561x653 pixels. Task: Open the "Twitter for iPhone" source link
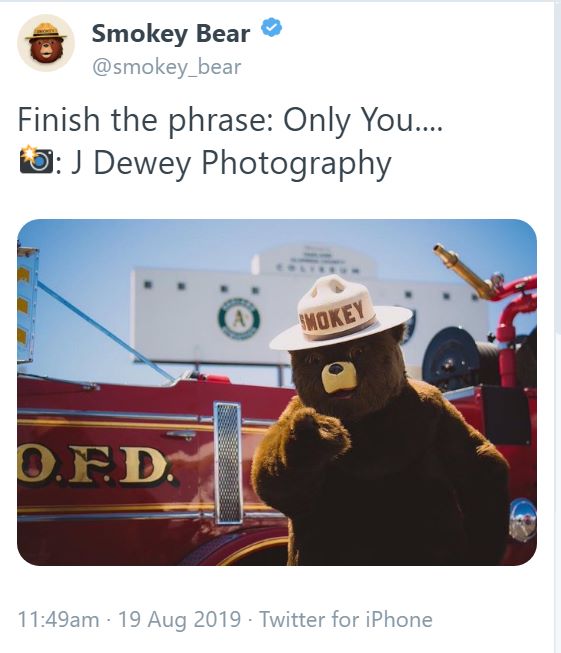click(x=346, y=619)
